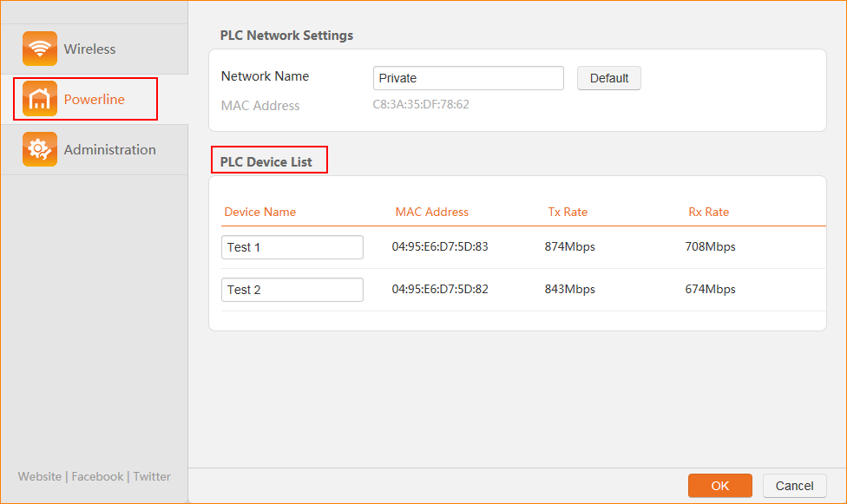Image resolution: width=847 pixels, height=504 pixels.
Task: Go to the Administration menu label
Action: click(x=110, y=150)
